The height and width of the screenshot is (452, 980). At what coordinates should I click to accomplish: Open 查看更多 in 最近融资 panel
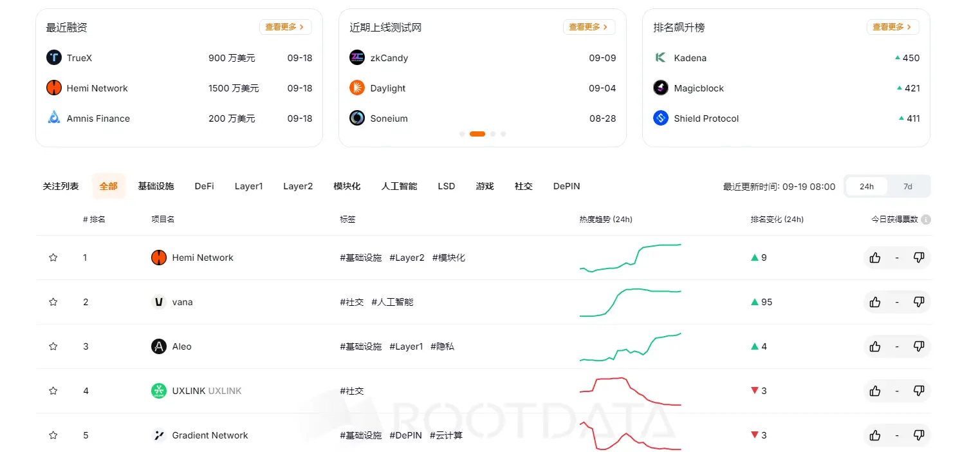[x=285, y=27]
